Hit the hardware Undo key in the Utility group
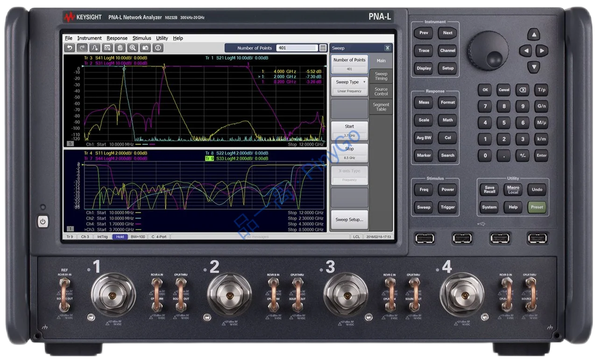The width and height of the screenshot is (595, 364). (x=537, y=189)
